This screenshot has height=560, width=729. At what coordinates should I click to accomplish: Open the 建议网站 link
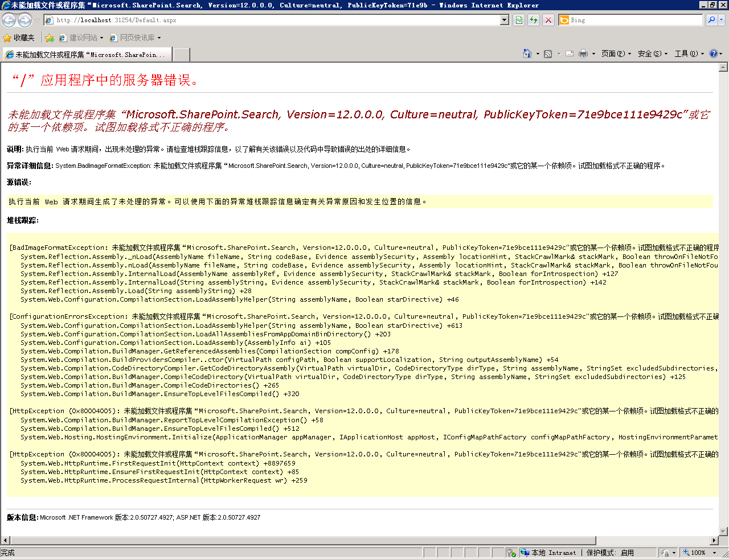point(81,38)
